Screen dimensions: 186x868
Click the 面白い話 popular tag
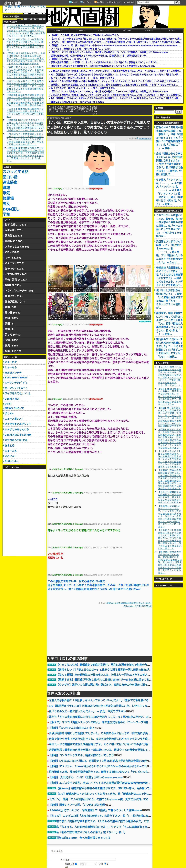pos(10,177)
